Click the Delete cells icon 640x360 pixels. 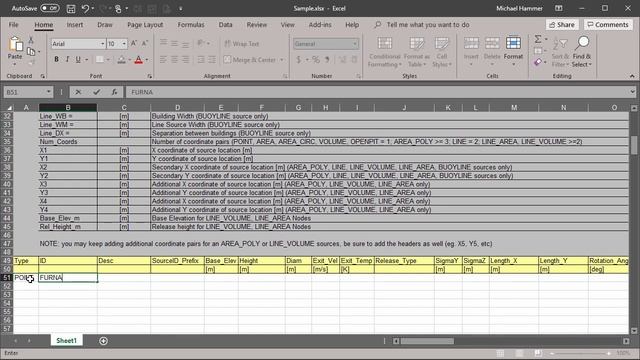[492, 43]
